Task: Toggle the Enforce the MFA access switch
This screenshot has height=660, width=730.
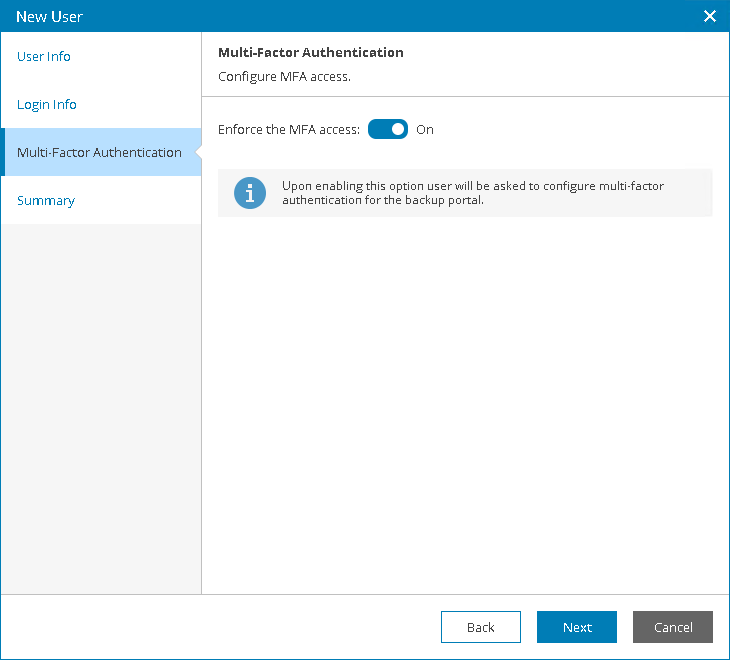Action: tap(388, 129)
